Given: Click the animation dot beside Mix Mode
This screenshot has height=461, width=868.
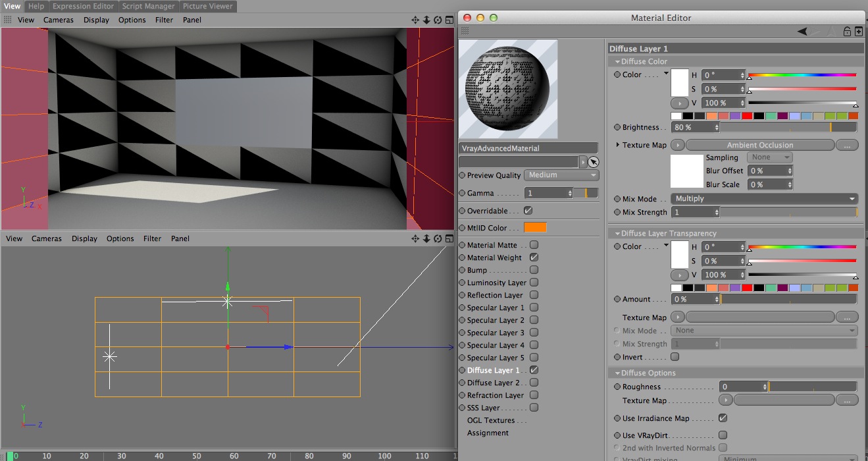Looking at the screenshot, I should [617, 198].
